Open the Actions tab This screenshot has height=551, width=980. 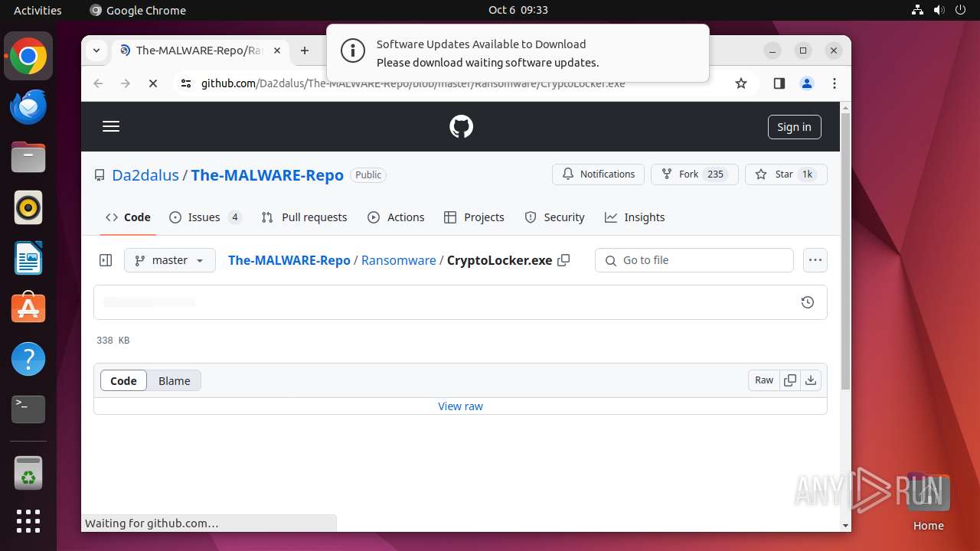coord(396,217)
